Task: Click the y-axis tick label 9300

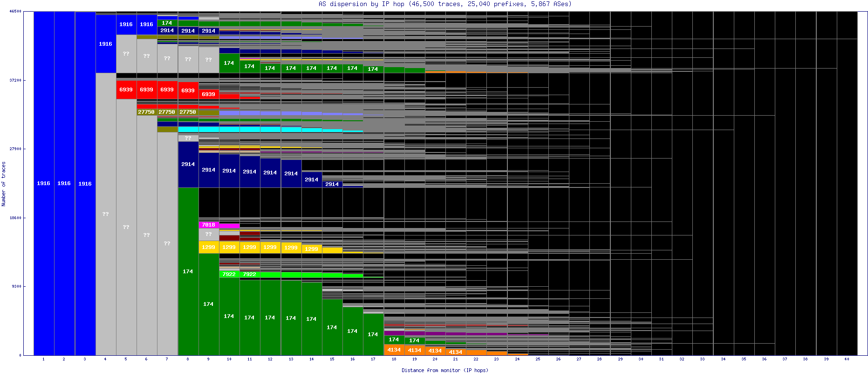Action: (x=16, y=286)
